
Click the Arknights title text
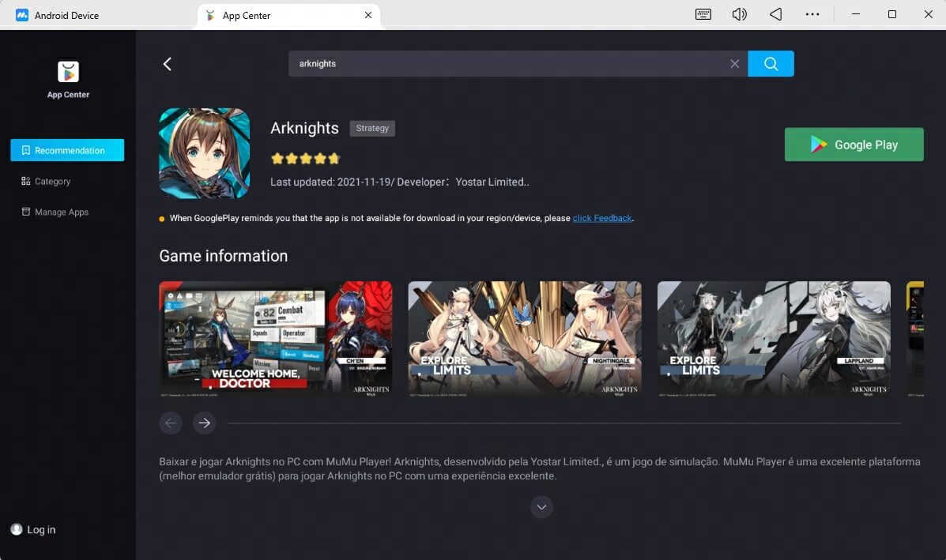pos(304,129)
